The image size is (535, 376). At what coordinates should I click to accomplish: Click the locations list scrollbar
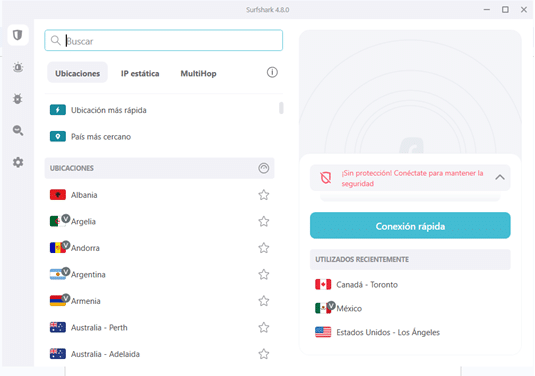[281, 108]
